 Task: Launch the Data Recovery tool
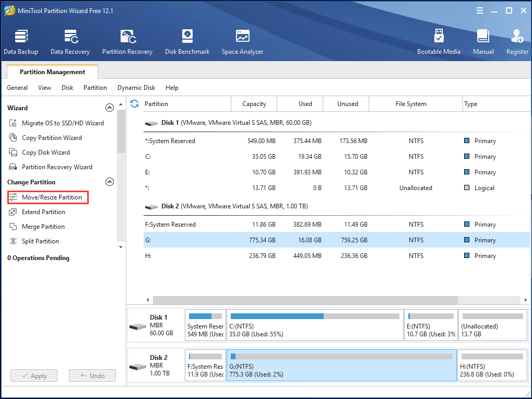tap(70, 42)
